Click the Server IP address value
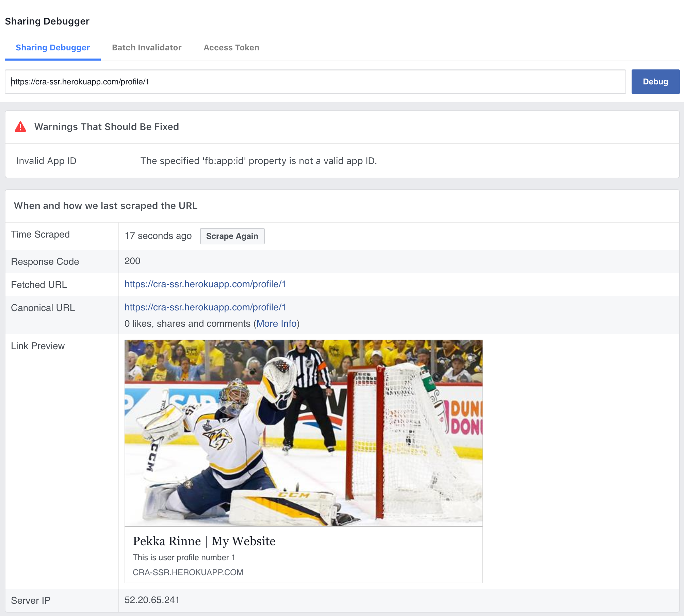This screenshot has height=616, width=684. pos(152,600)
